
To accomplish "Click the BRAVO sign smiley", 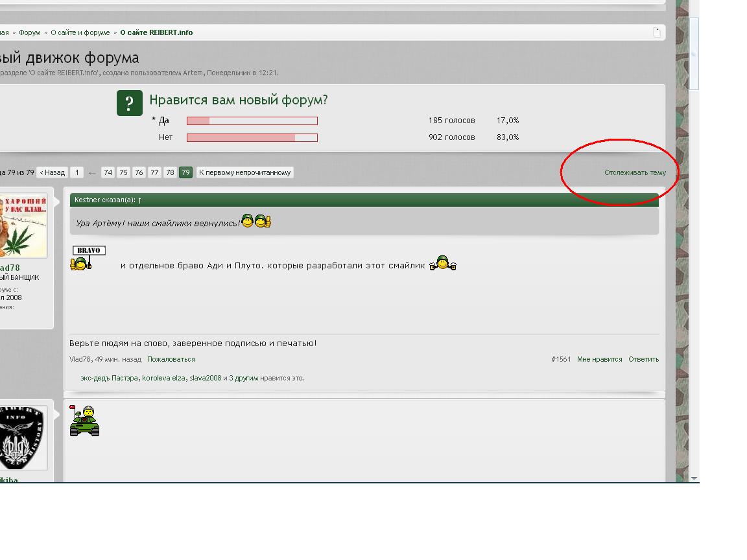I will [88, 258].
